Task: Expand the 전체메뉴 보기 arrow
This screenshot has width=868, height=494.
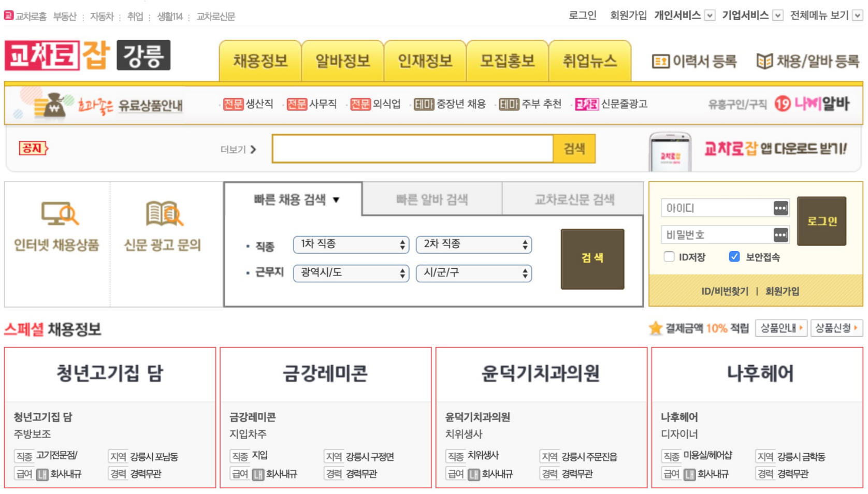Action: pos(858,16)
